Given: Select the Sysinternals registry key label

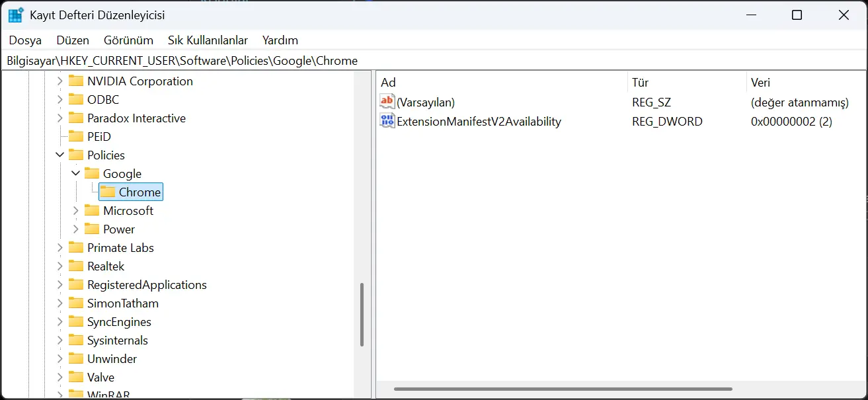Looking at the screenshot, I should click(x=118, y=340).
